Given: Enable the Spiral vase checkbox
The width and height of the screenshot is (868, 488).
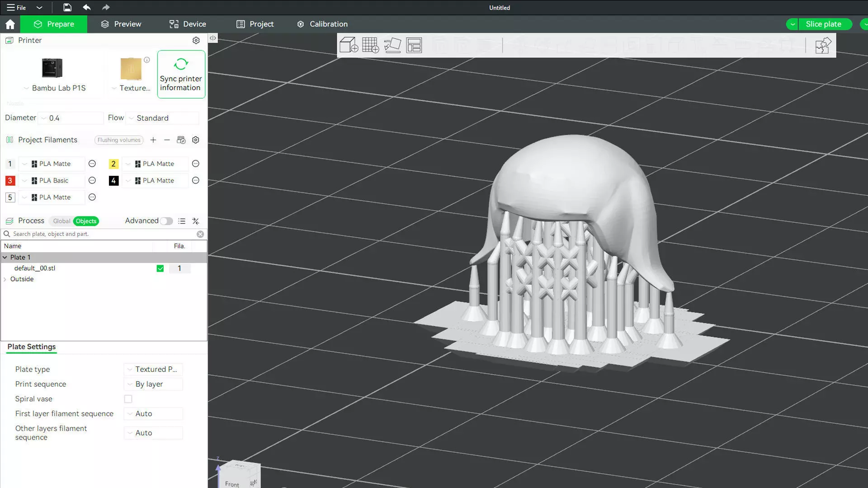Looking at the screenshot, I should click(x=128, y=399).
